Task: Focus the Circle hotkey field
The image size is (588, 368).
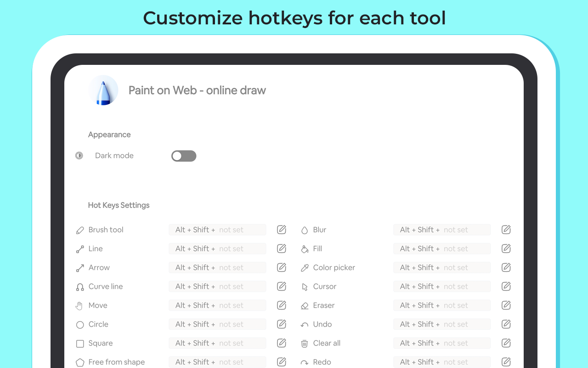Action: [x=217, y=324]
